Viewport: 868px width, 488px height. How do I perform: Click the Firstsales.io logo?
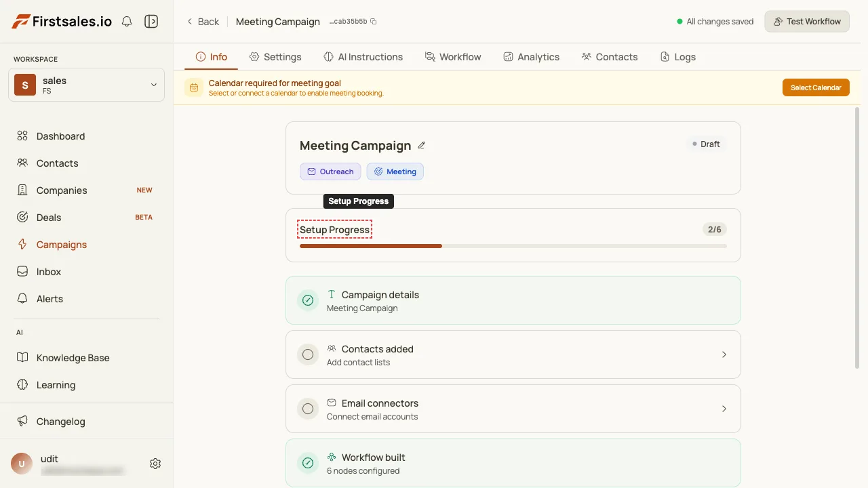(x=62, y=21)
